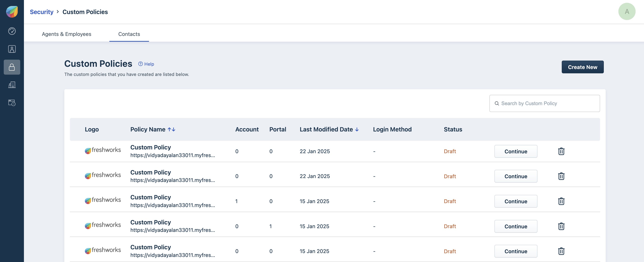Viewport: 644px width, 262px height.
Task: Switch to Agents & Employees tab
Action: tap(67, 34)
